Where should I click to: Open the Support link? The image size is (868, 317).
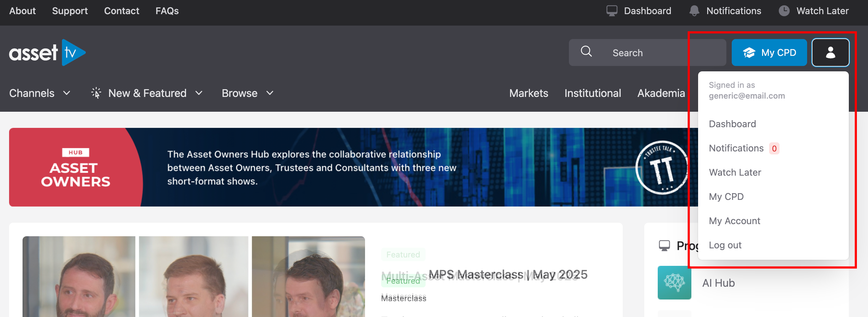70,11
